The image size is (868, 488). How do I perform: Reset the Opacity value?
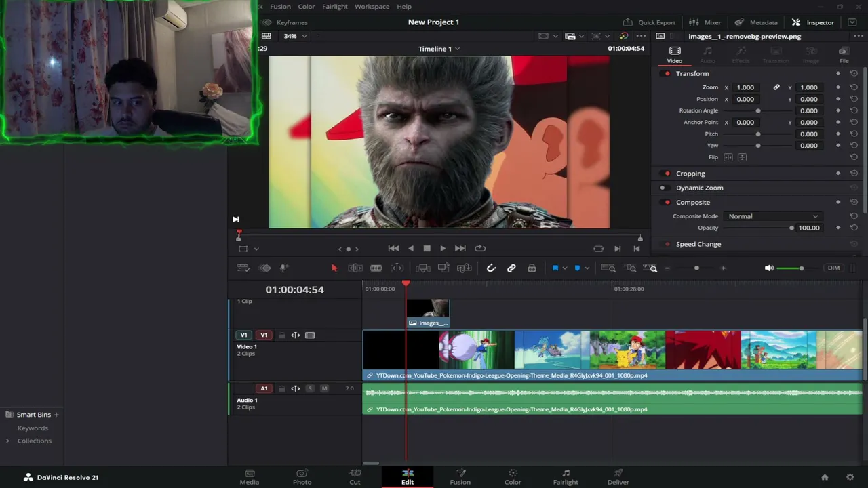click(854, 228)
